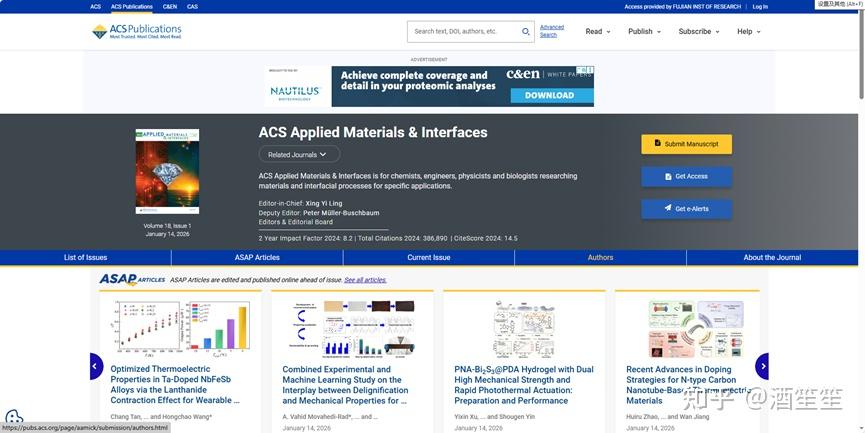Screen dimensions: 865x433
Task: Open the Read dropdown menu
Action: pos(598,31)
